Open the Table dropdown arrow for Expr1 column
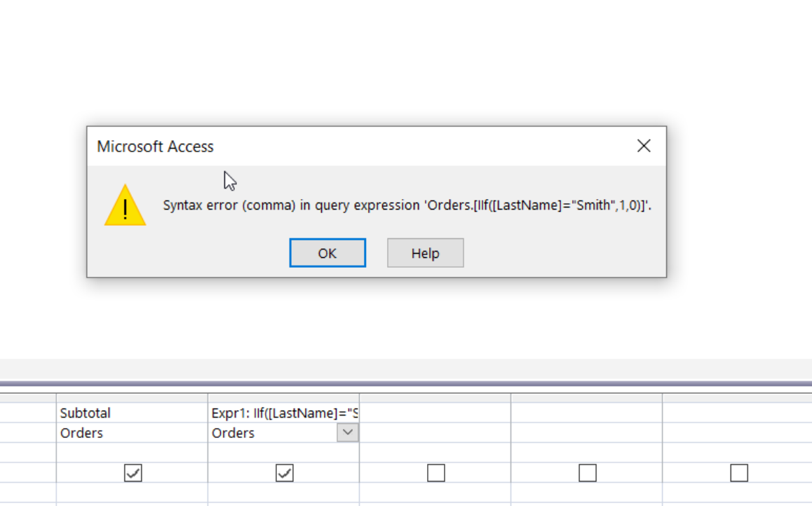Image resolution: width=812 pixels, height=506 pixels. pos(348,432)
